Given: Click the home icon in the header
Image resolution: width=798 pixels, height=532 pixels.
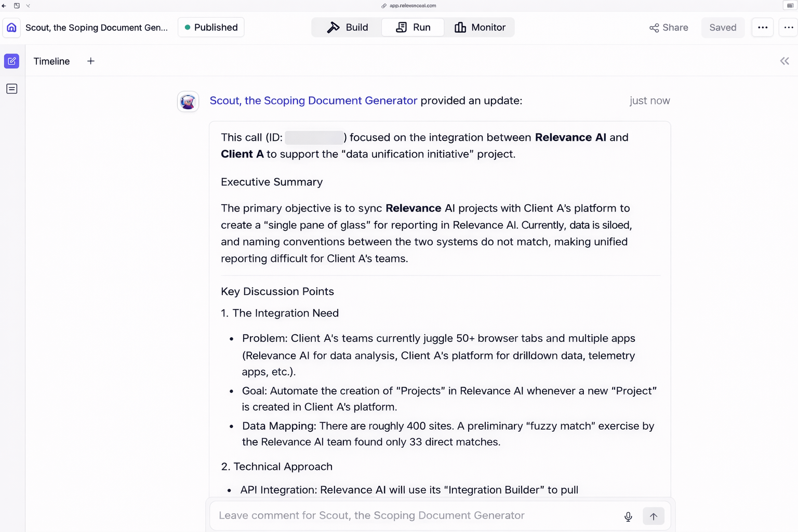Looking at the screenshot, I should point(11,28).
